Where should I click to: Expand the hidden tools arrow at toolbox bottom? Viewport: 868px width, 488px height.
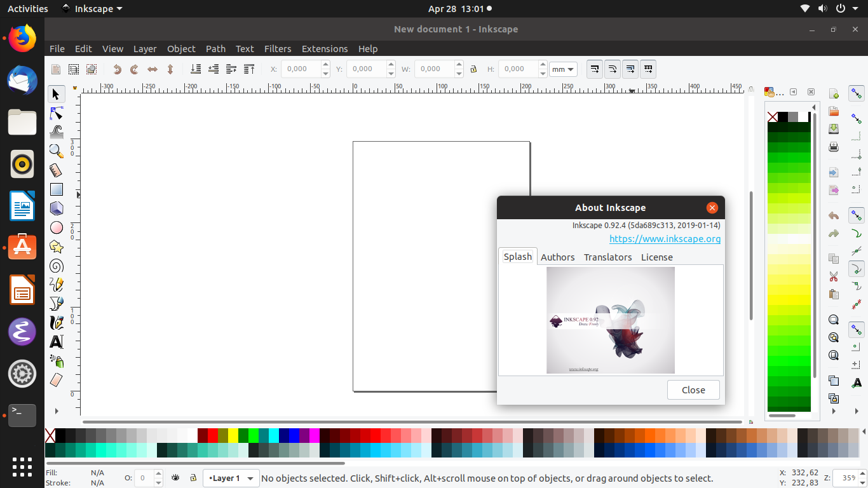click(56, 410)
